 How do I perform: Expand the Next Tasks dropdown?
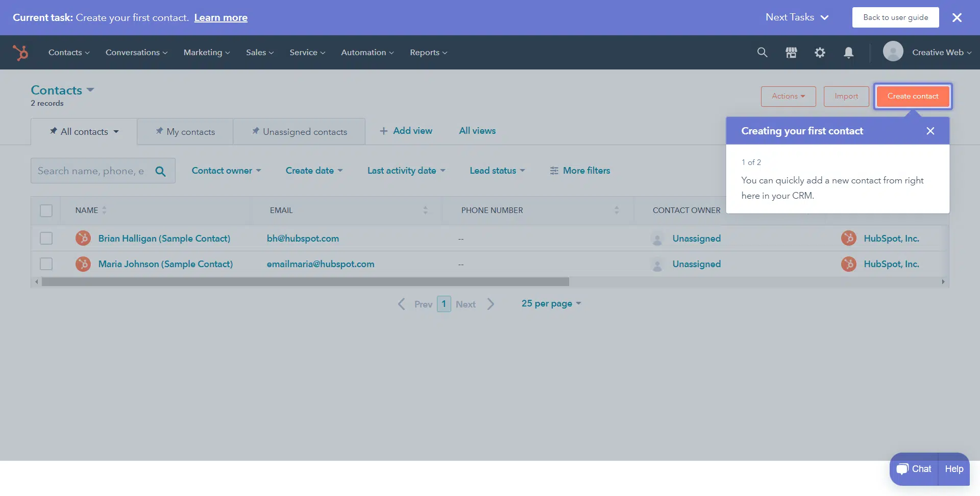[x=797, y=17]
